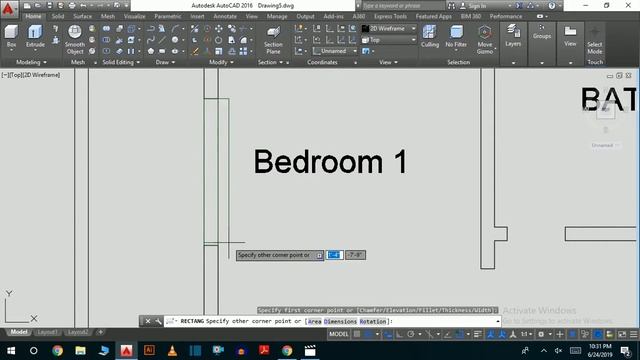Viewport: 640px width, 360px height.
Task: Open the Unnamed UCS dropdown
Action: point(336,51)
